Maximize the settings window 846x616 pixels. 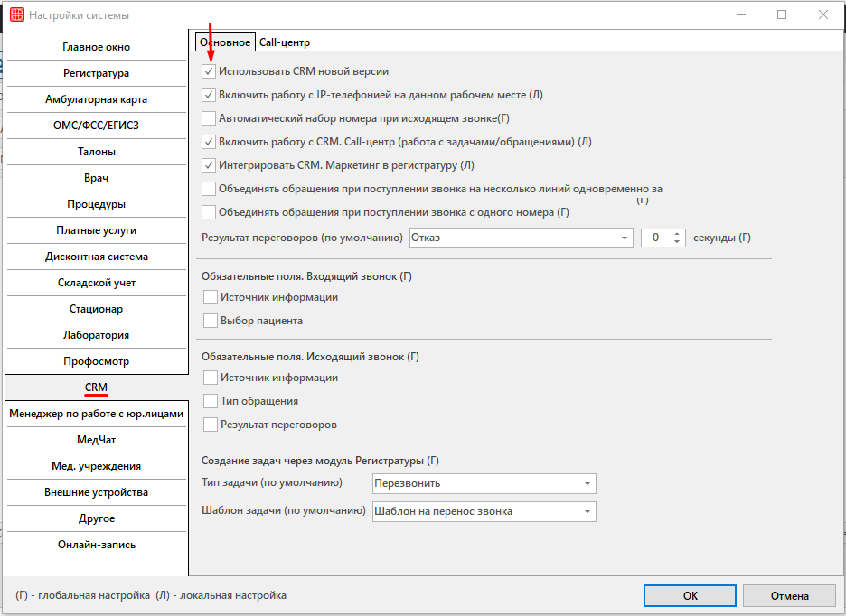pos(782,15)
